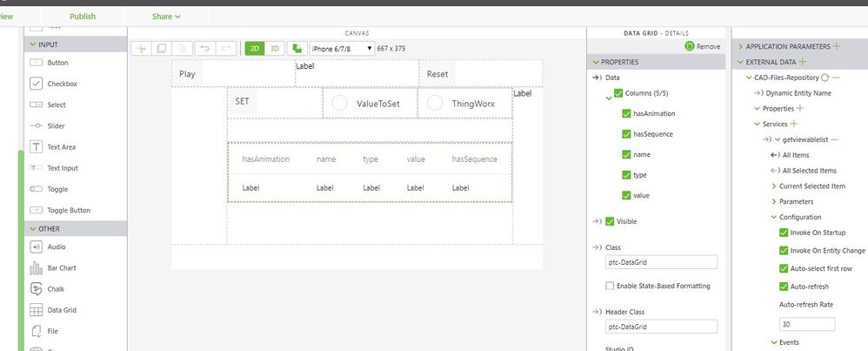Image resolution: width=868 pixels, height=351 pixels.
Task: Open the iPhone 6/7/8 device dropdown
Action: 342,49
